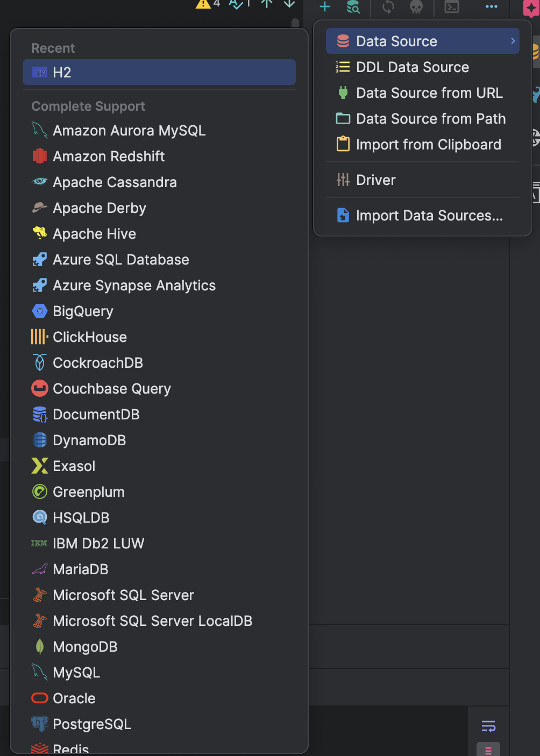Click the yellow warning triangle indicator

203,4
